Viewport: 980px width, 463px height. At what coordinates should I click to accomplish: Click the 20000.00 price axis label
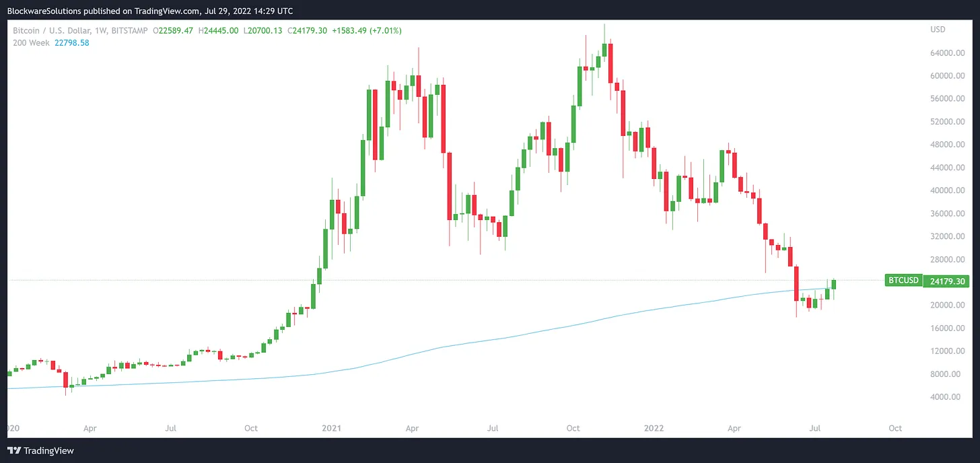click(x=945, y=306)
